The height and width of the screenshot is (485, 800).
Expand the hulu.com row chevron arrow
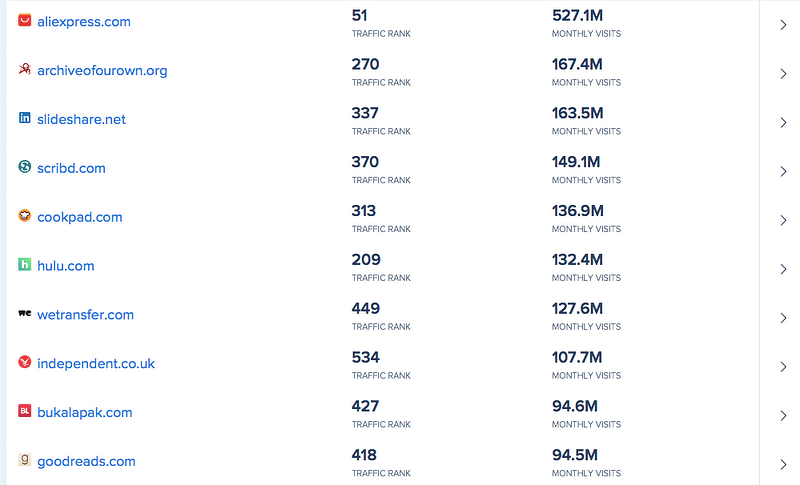pyautogui.click(x=783, y=269)
